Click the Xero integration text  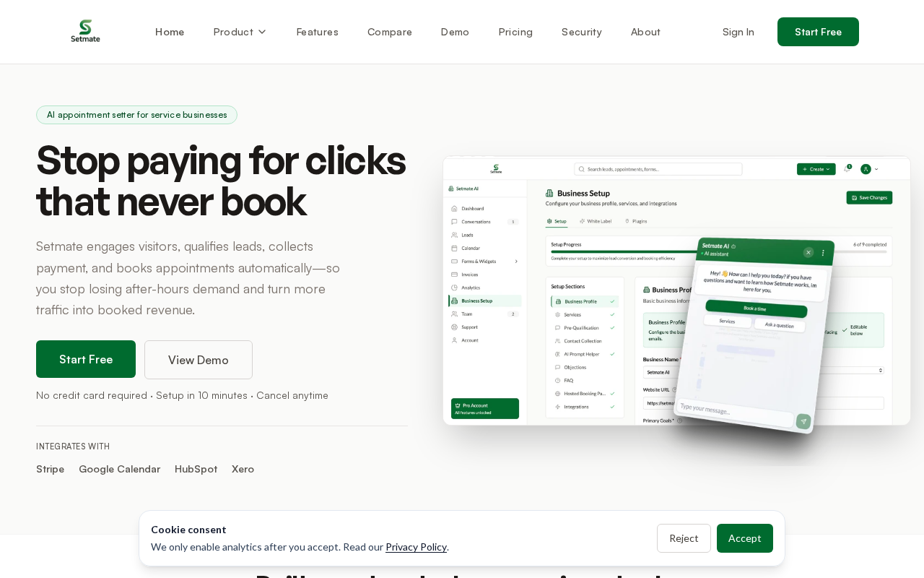click(x=243, y=469)
